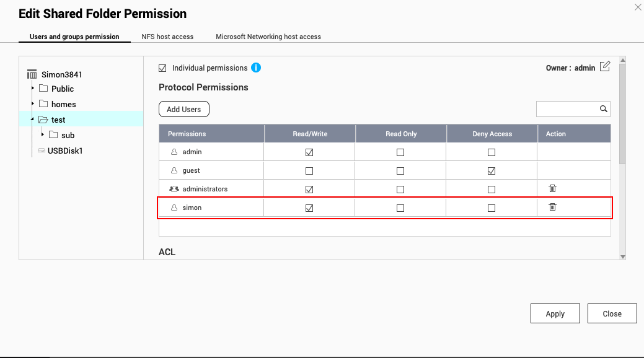The width and height of the screenshot is (644, 358).
Task: Collapse the test folder tree node
Action: pos(32,119)
